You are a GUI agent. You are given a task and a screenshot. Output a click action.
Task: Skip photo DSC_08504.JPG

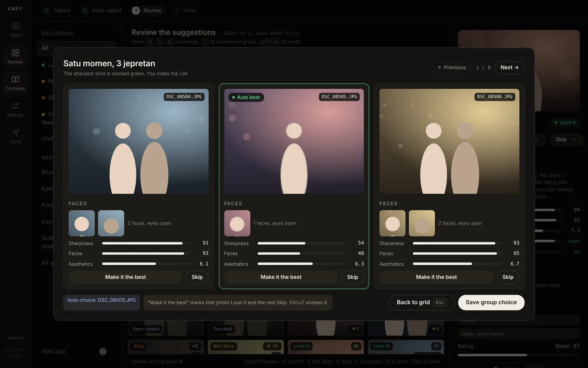coord(197,277)
